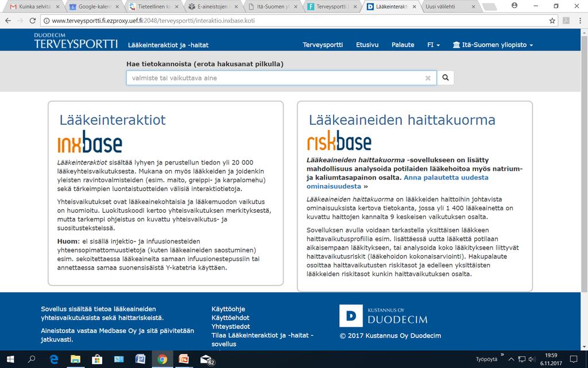The height and width of the screenshot is (368, 588).
Task: Open the riskbase logo
Action: pyautogui.click(x=339, y=141)
